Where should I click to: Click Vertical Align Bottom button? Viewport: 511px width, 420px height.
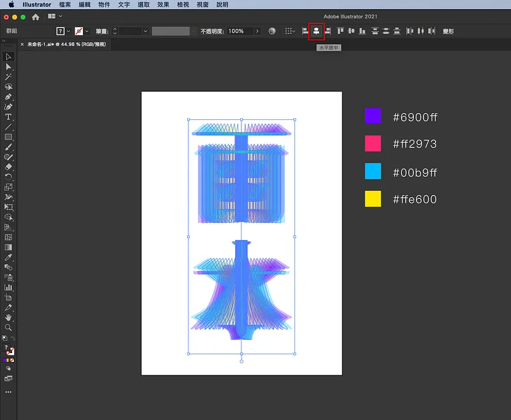(x=362, y=31)
